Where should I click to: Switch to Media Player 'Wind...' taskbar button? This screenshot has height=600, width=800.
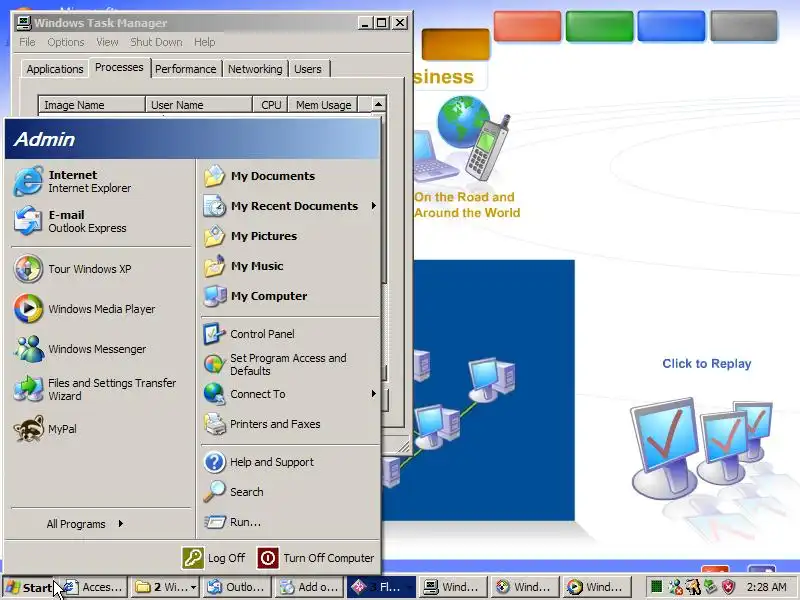pos(597,587)
